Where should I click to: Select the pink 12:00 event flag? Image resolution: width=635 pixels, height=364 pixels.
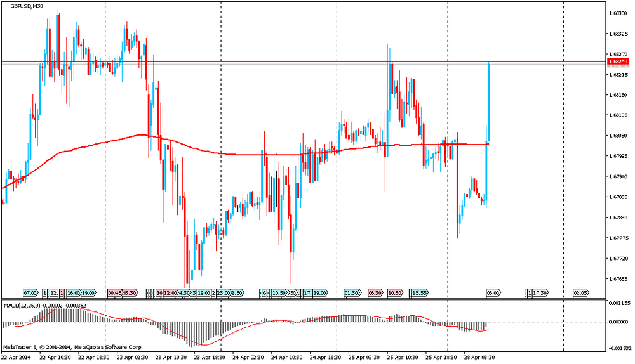pos(170,292)
